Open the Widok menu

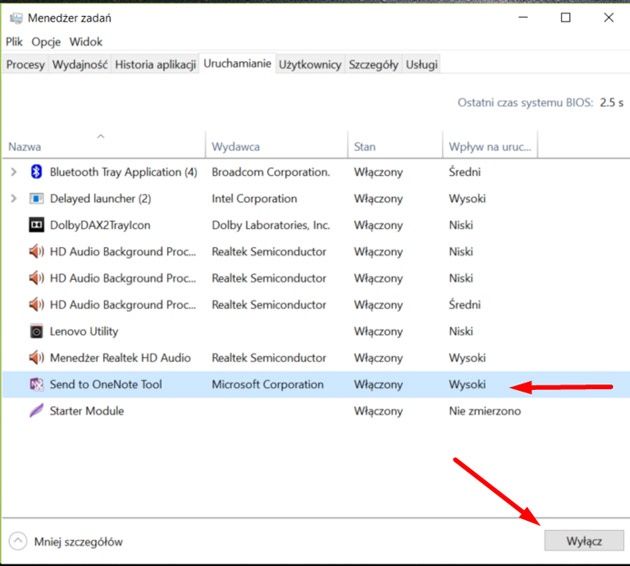tap(86, 42)
